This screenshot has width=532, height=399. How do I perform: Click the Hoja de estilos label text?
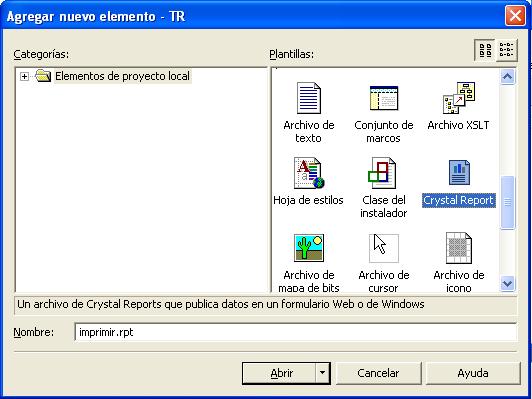(x=308, y=200)
